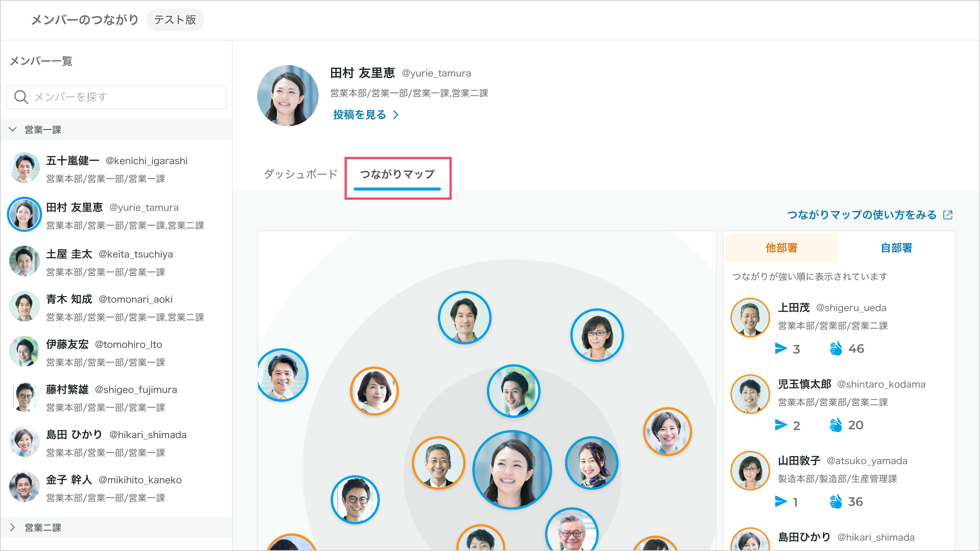Click the orange-ringed woman avatar at map right edge
The height and width of the screenshot is (551, 980).
pos(667,432)
